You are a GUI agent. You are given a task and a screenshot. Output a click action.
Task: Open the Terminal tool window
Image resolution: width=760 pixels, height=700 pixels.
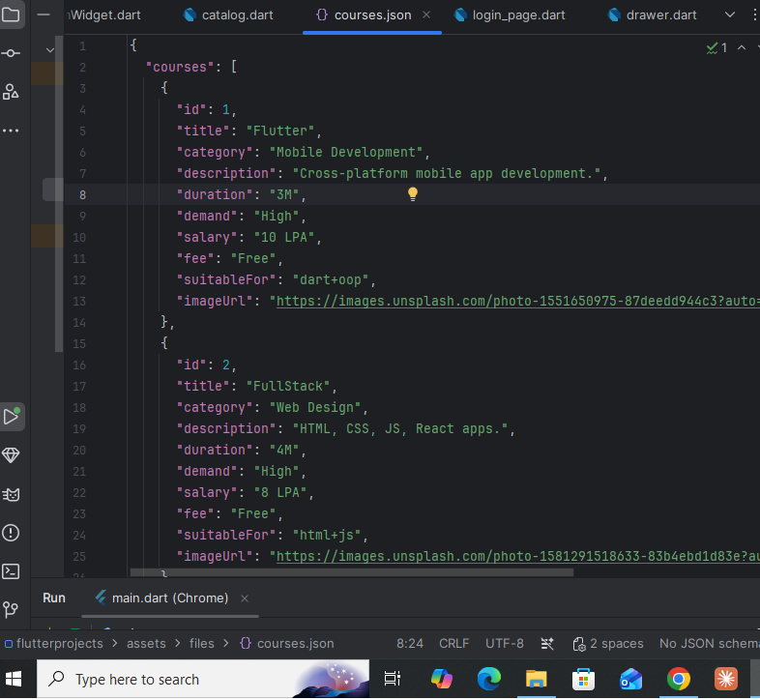coord(11,571)
